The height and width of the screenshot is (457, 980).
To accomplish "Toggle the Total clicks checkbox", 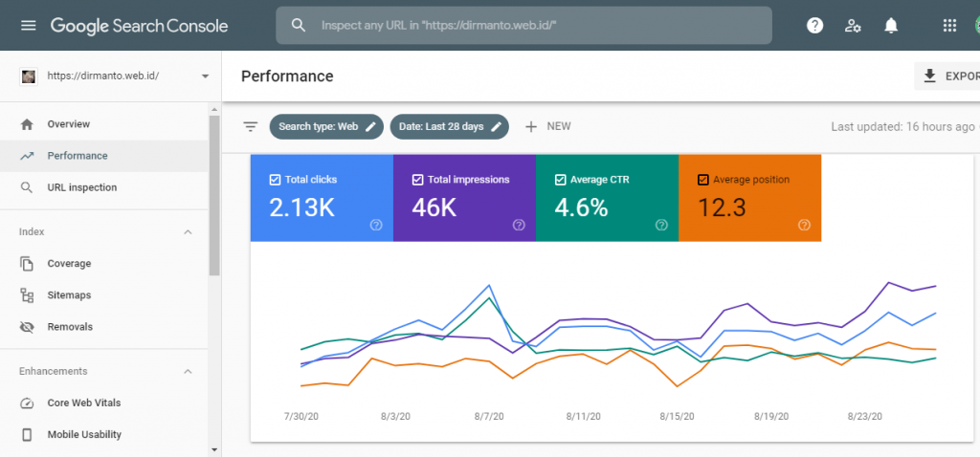I will click(x=275, y=180).
